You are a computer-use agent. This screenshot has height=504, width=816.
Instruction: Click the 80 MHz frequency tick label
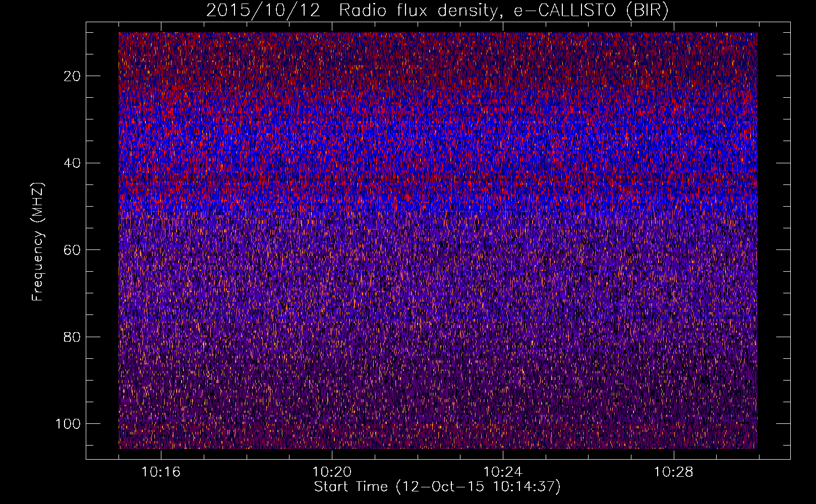click(73, 337)
